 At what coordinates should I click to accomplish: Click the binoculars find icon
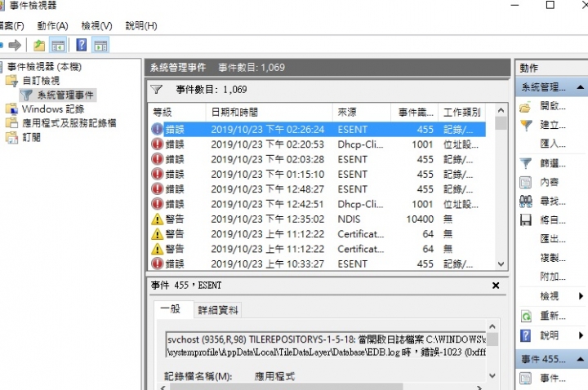525,202
